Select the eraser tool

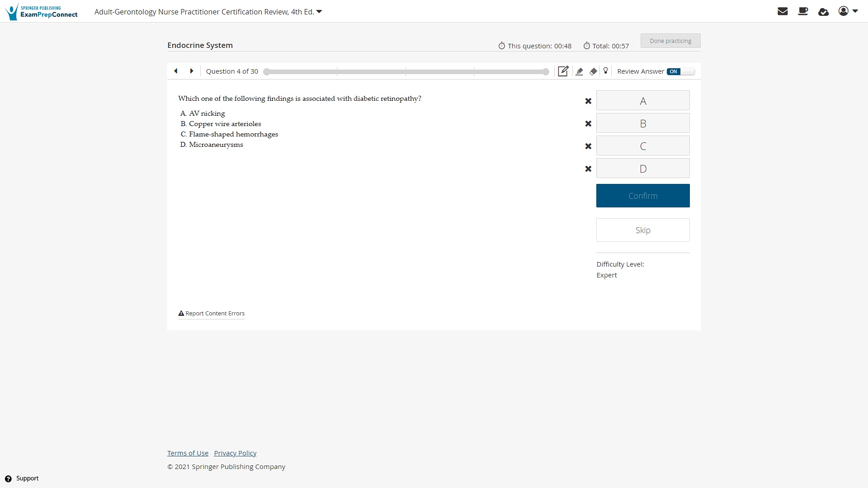coord(593,71)
